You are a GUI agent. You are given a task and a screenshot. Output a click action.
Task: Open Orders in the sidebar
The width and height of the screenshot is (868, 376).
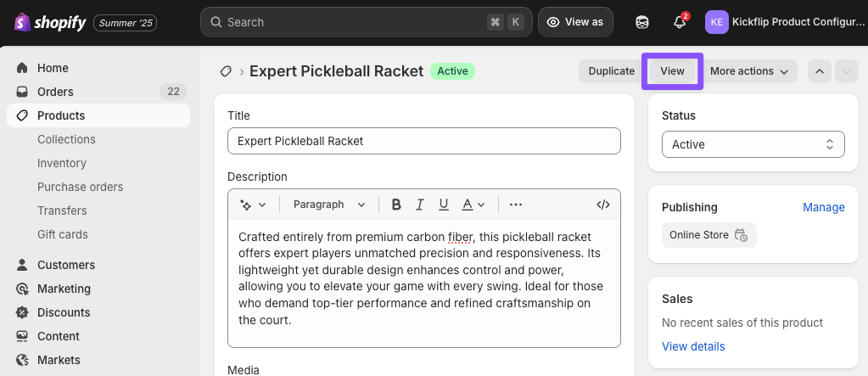pyautogui.click(x=56, y=92)
